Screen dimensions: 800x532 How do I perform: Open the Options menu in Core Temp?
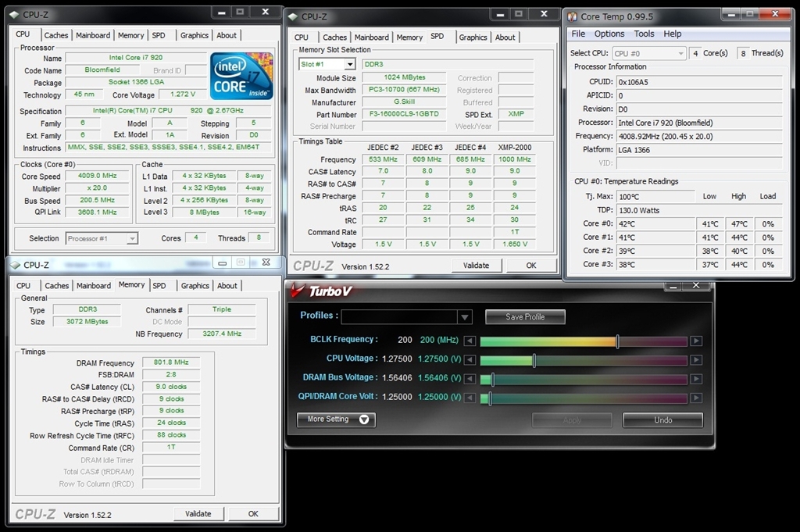(609, 34)
